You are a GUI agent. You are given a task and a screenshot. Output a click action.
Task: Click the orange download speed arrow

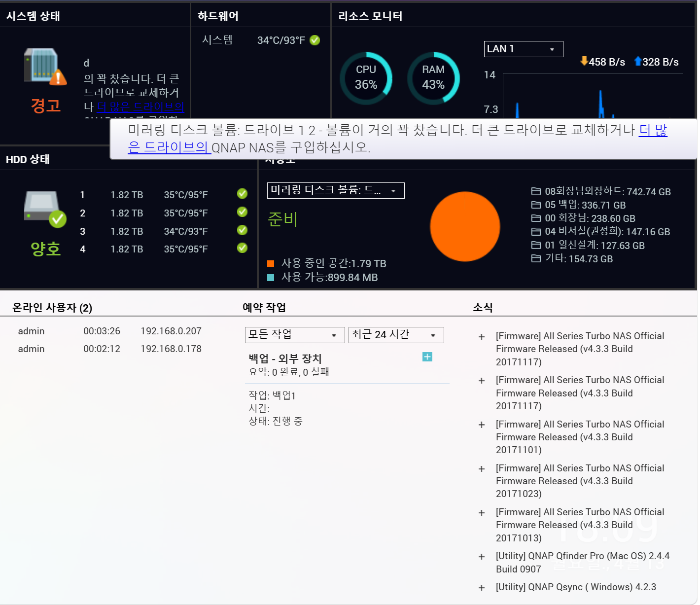[584, 61]
